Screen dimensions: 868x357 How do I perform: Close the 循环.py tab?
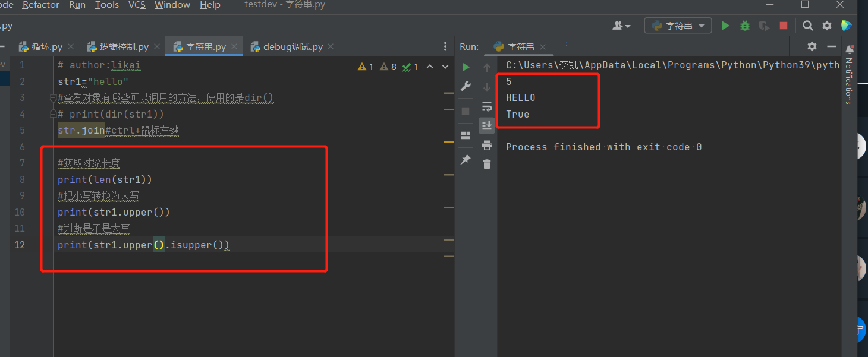click(71, 46)
